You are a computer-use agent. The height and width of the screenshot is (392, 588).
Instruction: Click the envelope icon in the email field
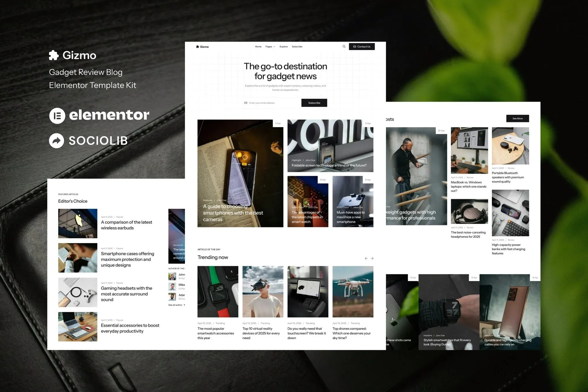point(246,103)
